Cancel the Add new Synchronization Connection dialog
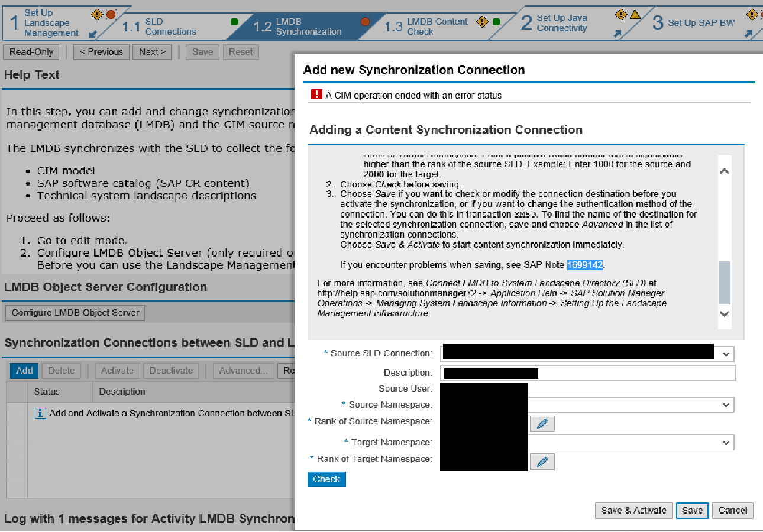The image size is (763, 532). 733,511
